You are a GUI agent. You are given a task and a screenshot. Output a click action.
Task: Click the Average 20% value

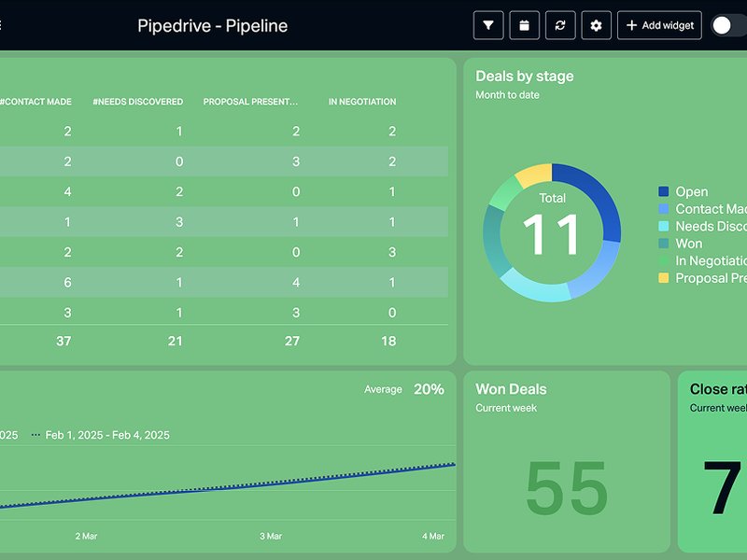[429, 389]
